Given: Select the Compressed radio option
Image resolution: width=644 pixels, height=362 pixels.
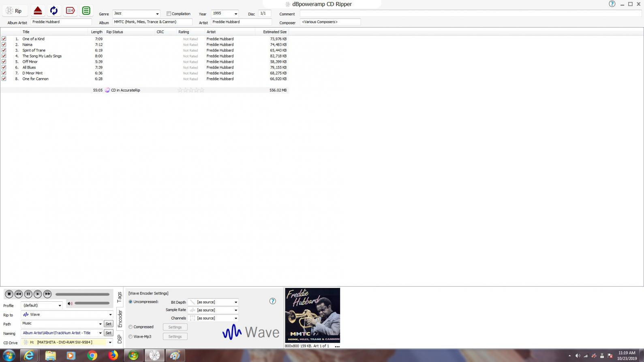Looking at the screenshot, I should click(131, 327).
